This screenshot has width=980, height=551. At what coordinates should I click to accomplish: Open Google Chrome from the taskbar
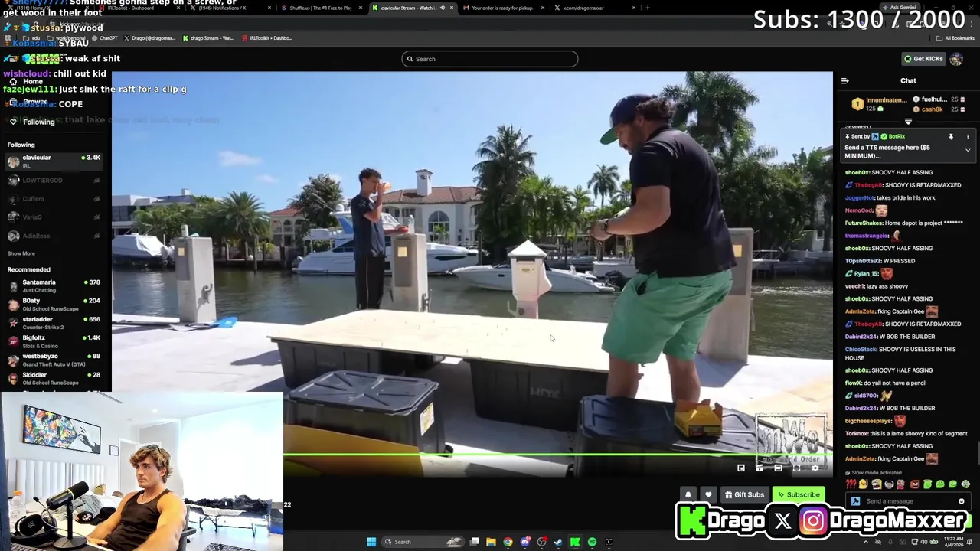click(x=508, y=542)
